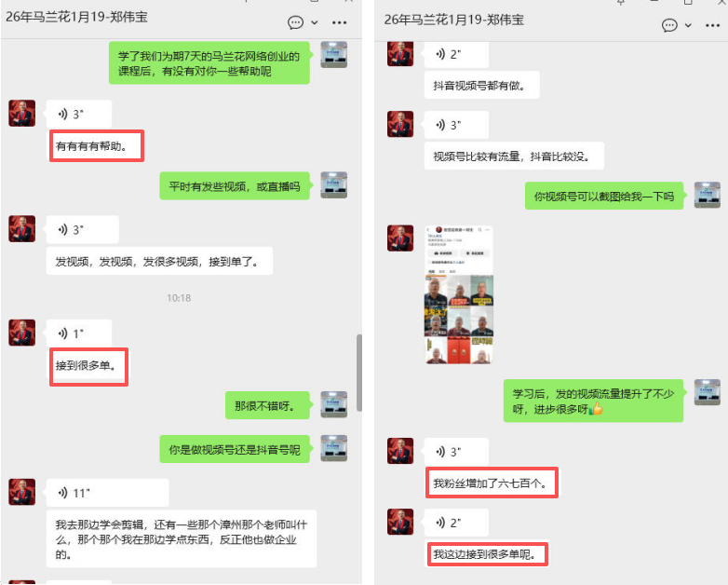Play the 3" voice above '我粉丝增加了六七百个'
728x585 pixels.
456,451
